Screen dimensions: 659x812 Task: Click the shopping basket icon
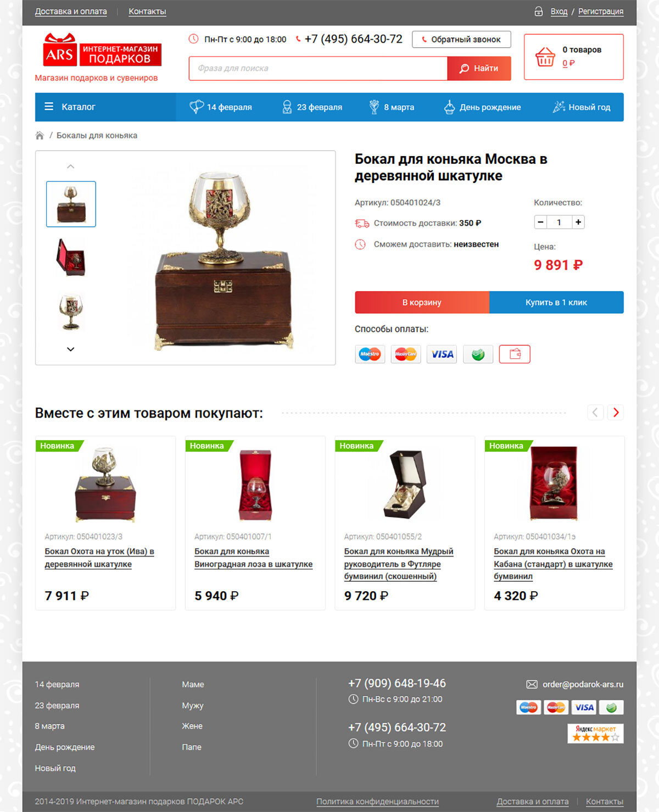click(x=545, y=57)
